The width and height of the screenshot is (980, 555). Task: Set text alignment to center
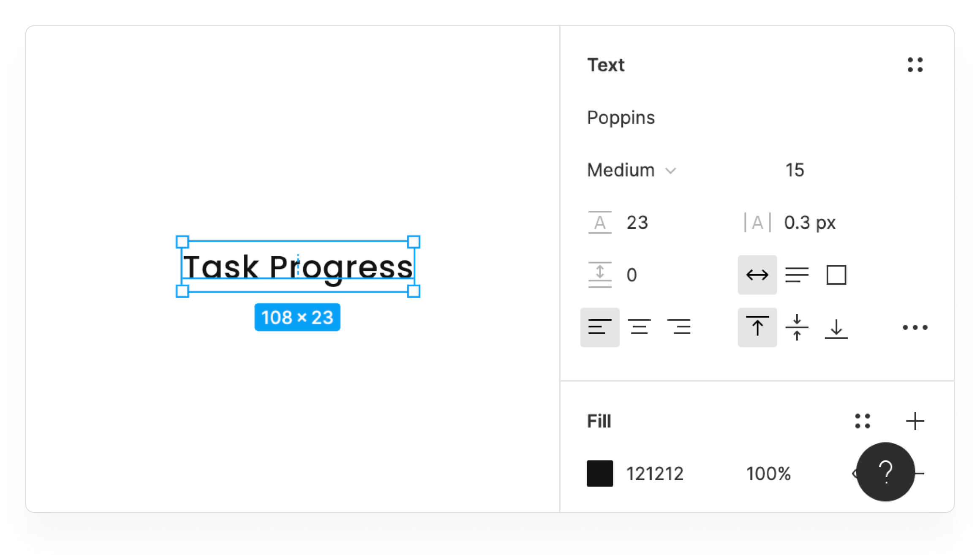639,327
